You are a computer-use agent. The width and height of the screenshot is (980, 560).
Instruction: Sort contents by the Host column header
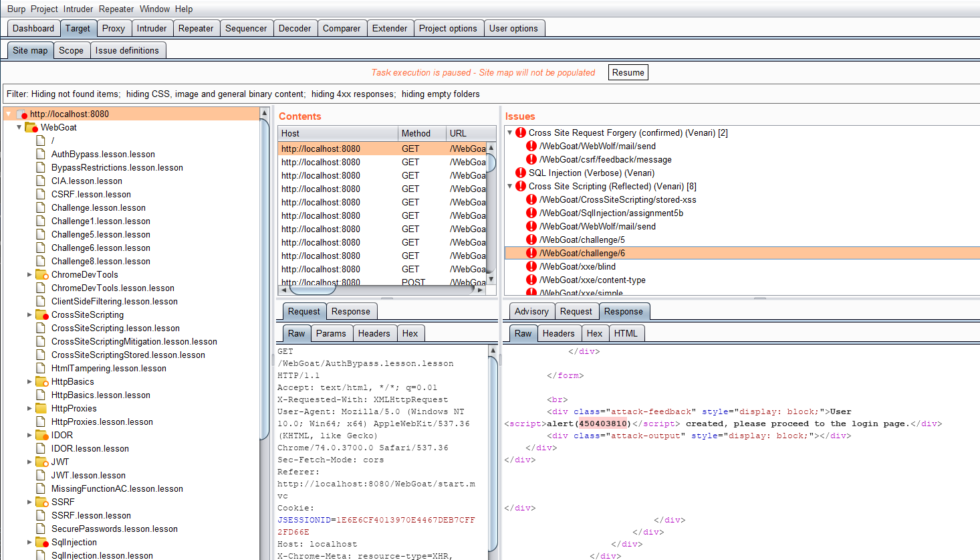click(x=338, y=133)
